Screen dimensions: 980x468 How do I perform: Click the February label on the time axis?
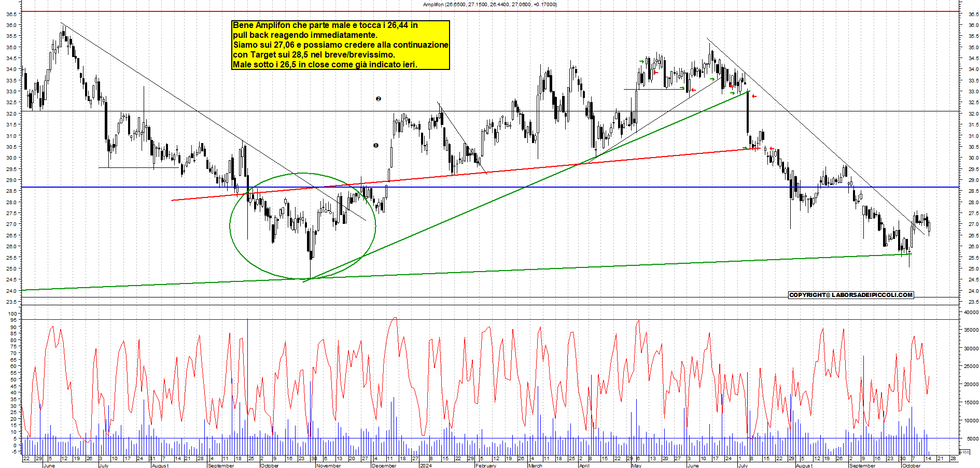[486, 465]
